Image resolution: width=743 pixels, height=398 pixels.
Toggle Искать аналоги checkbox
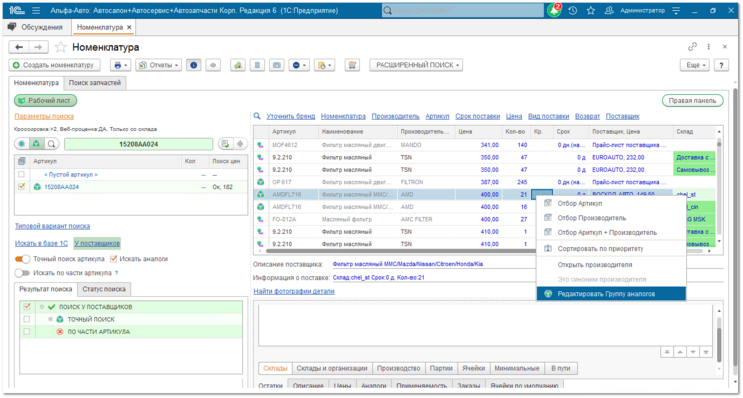click(x=113, y=259)
